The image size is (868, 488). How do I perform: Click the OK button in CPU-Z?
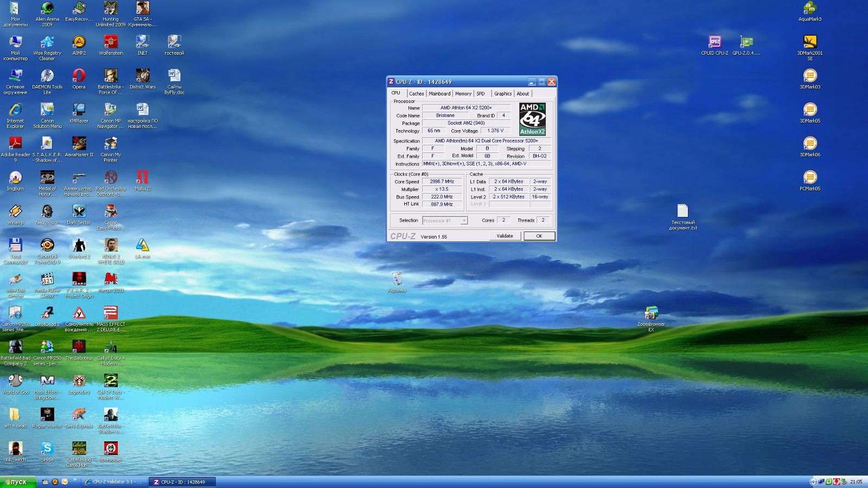(x=539, y=236)
